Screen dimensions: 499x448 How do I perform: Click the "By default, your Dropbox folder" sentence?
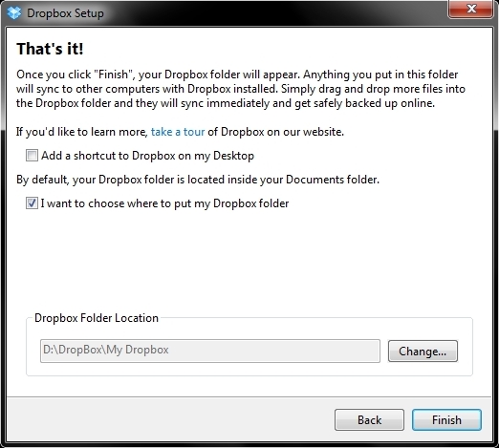click(x=198, y=180)
